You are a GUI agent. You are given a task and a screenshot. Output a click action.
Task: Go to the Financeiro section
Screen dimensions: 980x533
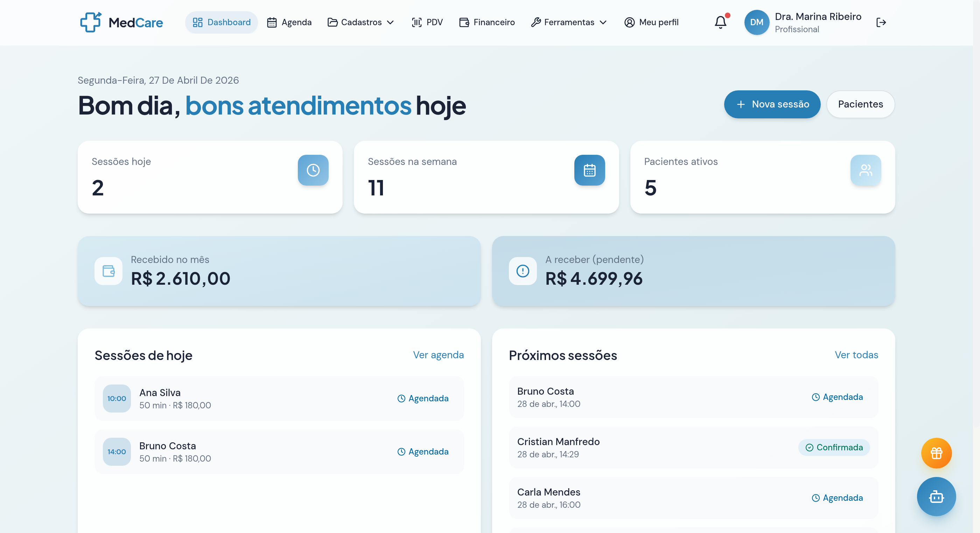487,22
